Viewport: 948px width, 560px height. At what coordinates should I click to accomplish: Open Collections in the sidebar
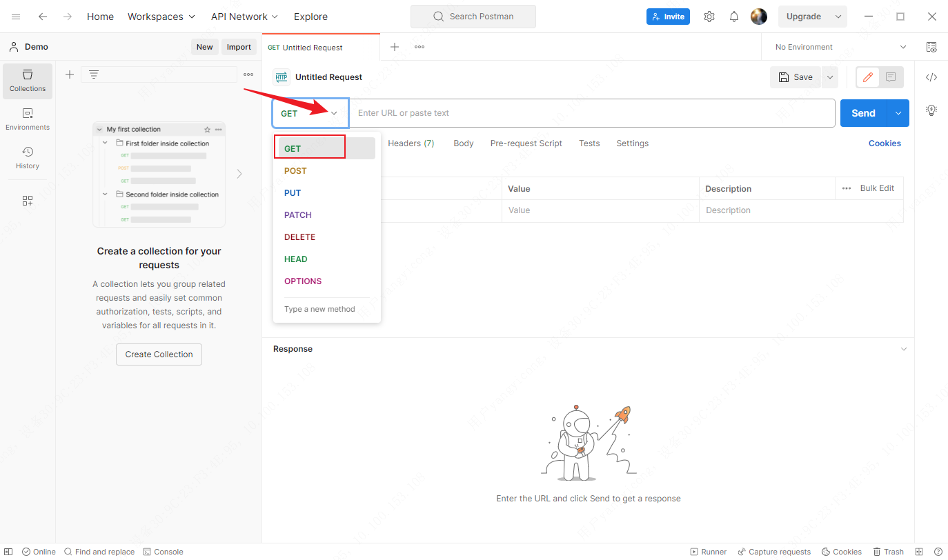pyautogui.click(x=28, y=81)
